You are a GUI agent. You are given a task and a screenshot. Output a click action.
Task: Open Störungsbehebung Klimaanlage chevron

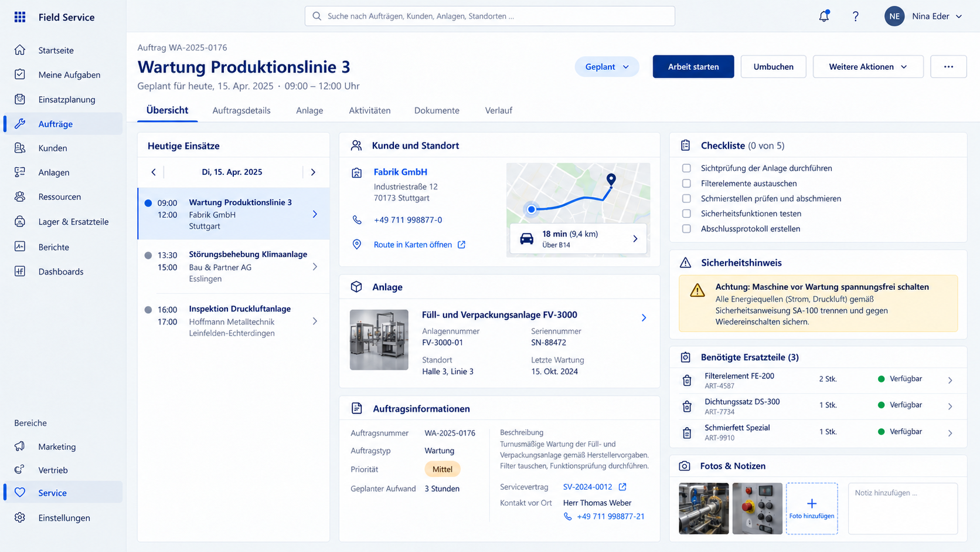pyautogui.click(x=315, y=267)
